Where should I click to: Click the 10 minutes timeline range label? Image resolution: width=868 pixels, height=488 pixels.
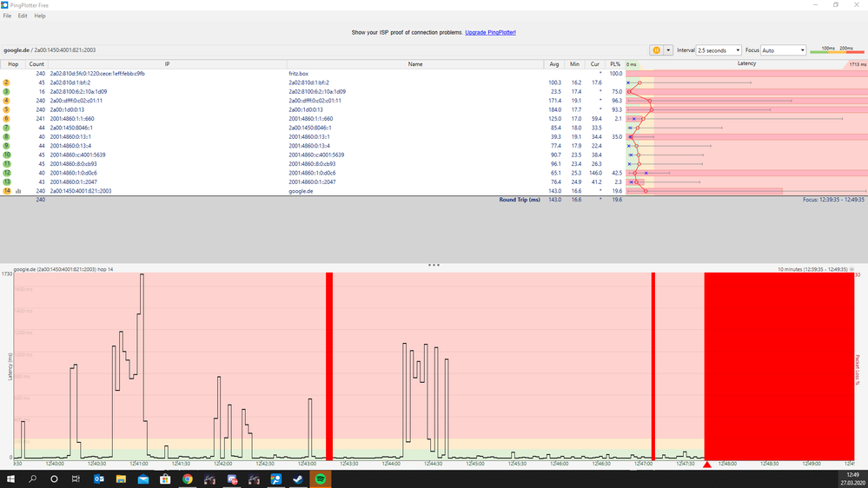point(812,269)
